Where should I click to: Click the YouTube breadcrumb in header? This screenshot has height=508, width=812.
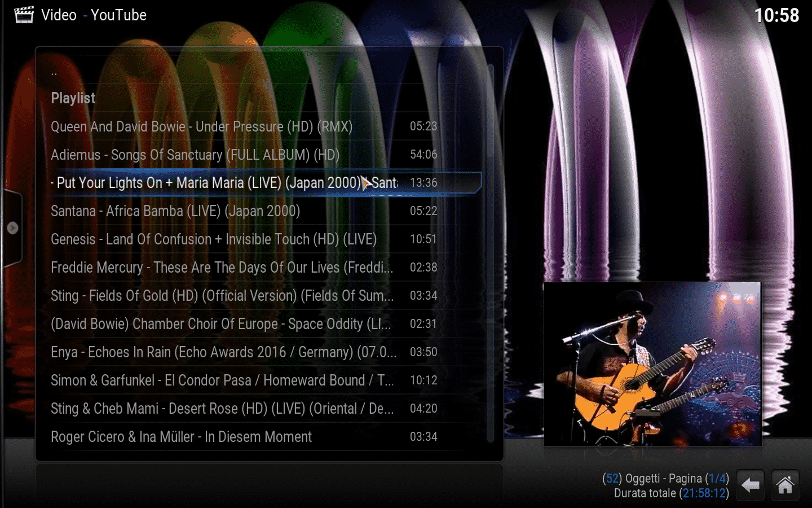coord(118,15)
